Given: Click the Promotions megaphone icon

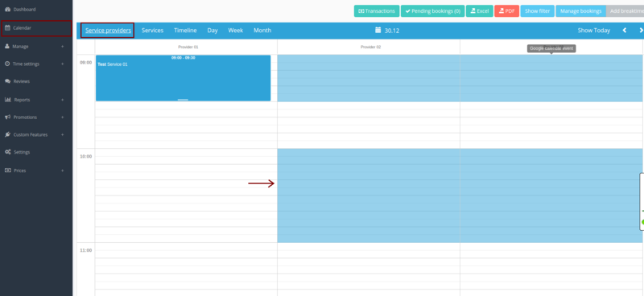Looking at the screenshot, I should pos(7,117).
